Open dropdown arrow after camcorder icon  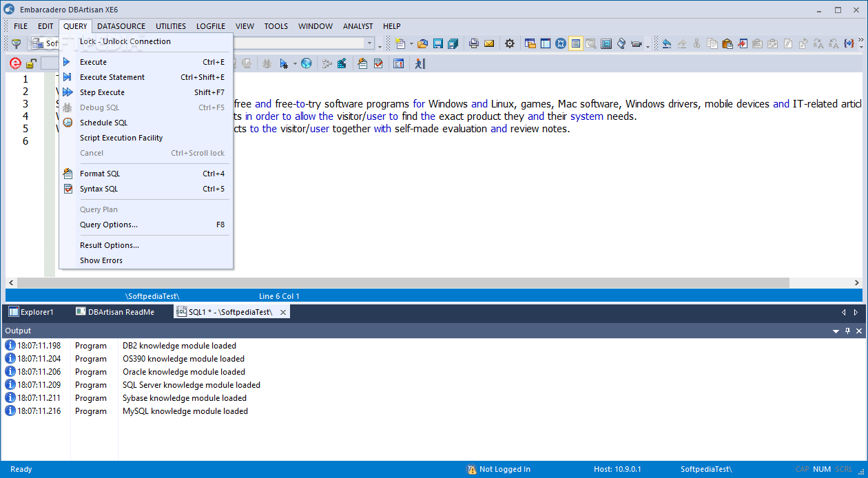[x=648, y=45]
